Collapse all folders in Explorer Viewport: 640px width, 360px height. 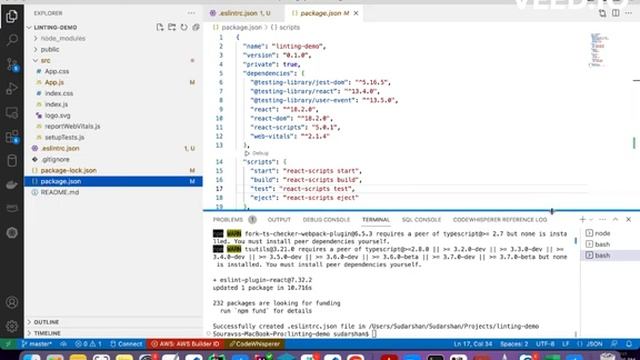click(x=196, y=27)
